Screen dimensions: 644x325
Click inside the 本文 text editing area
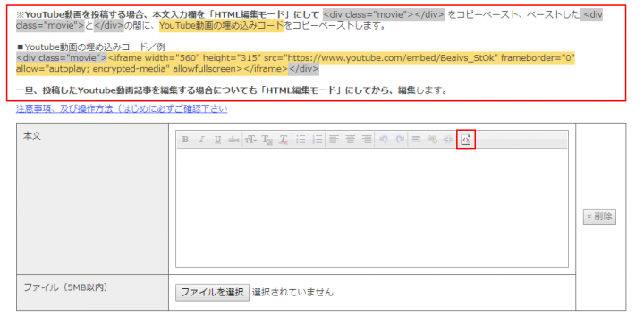(x=372, y=208)
